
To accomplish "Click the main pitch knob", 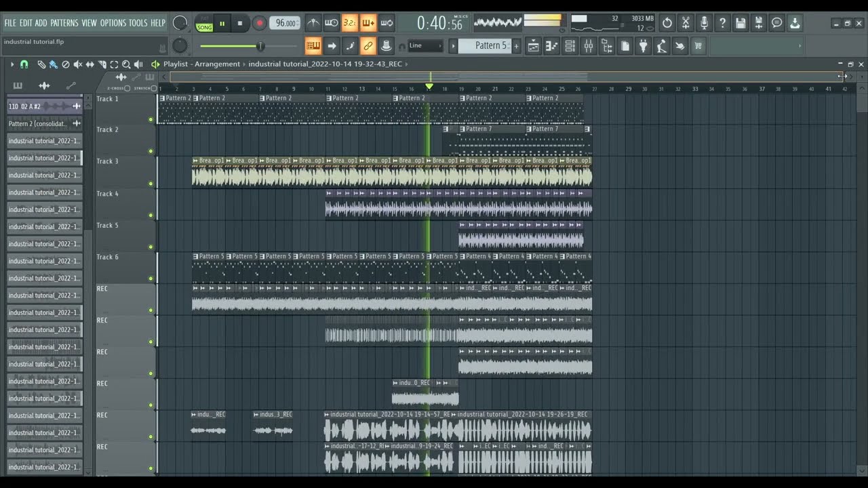I will pyautogui.click(x=180, y=46).
